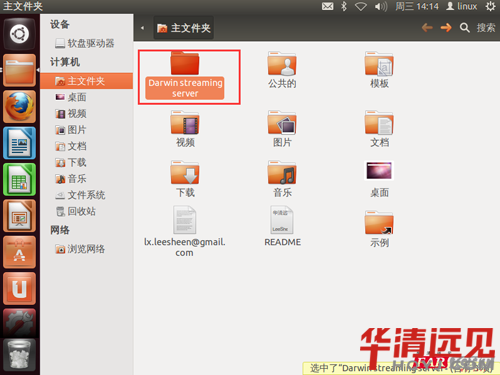Select 文件系统 in the sidebar

pyautogui.click(x=87, y=195)
